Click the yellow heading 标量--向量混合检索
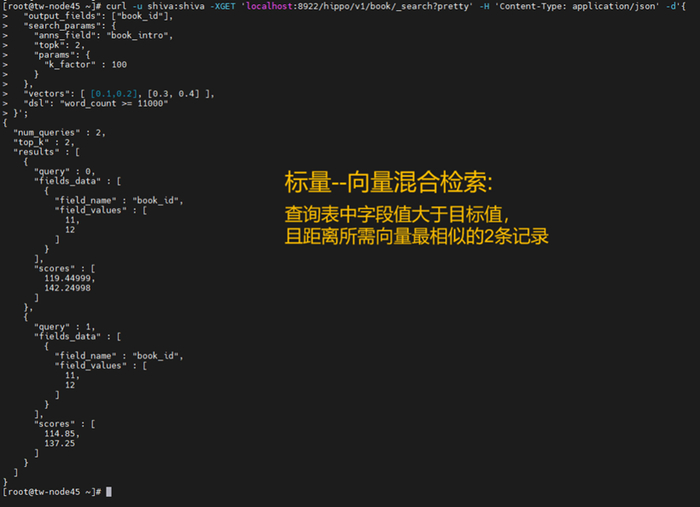The width and height of the screenshot is (700, 507). click(388, 183)
